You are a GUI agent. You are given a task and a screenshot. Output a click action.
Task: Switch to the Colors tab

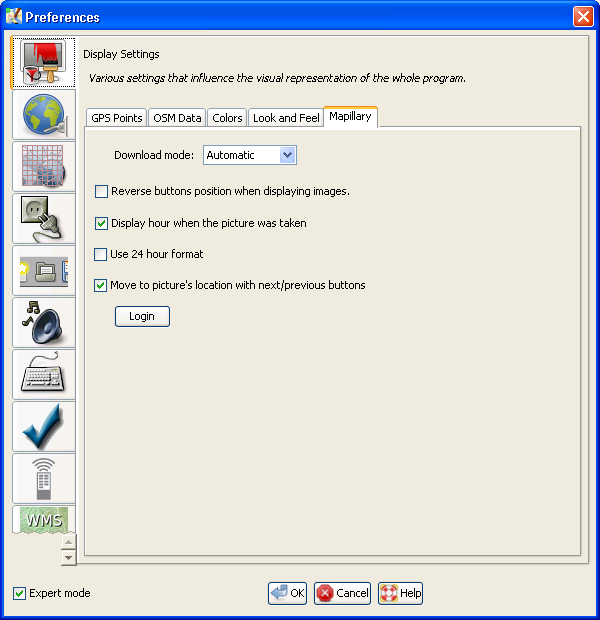227,118
